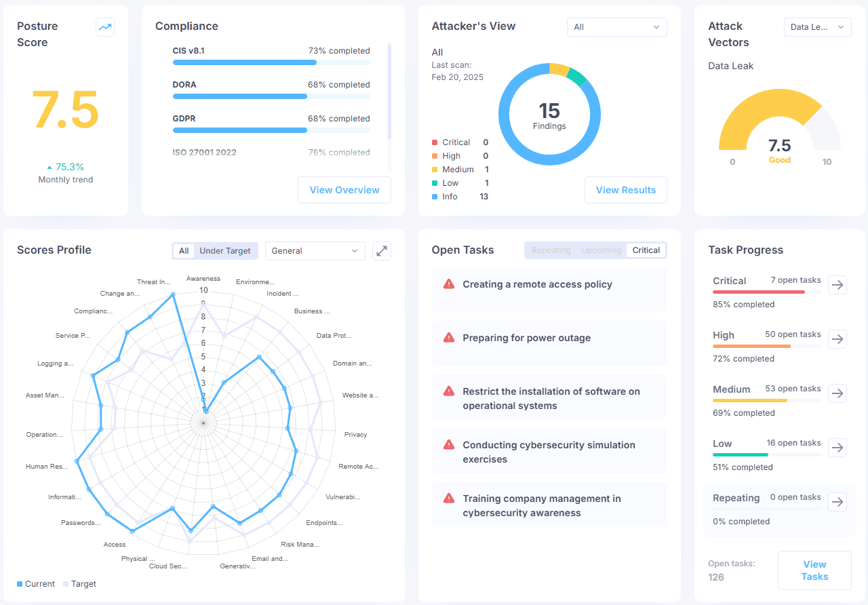Open Critical tasks via its arrow button
The height and width of the screenshot is (605, 868).
tap(837, 285)
